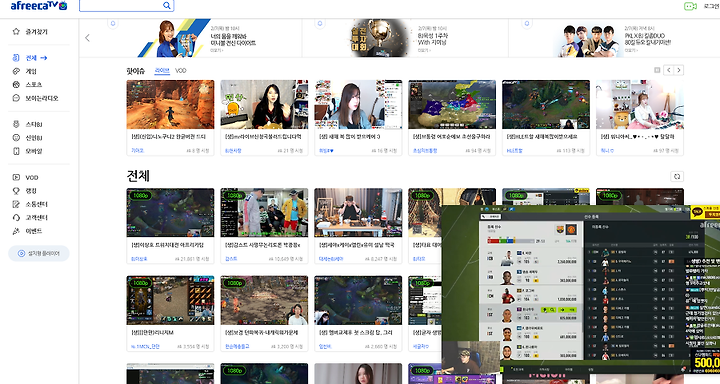This screenshot has height=384, width=720.
Task: Click previous arrow in 핫이슈 section
Action: (669, 70)
